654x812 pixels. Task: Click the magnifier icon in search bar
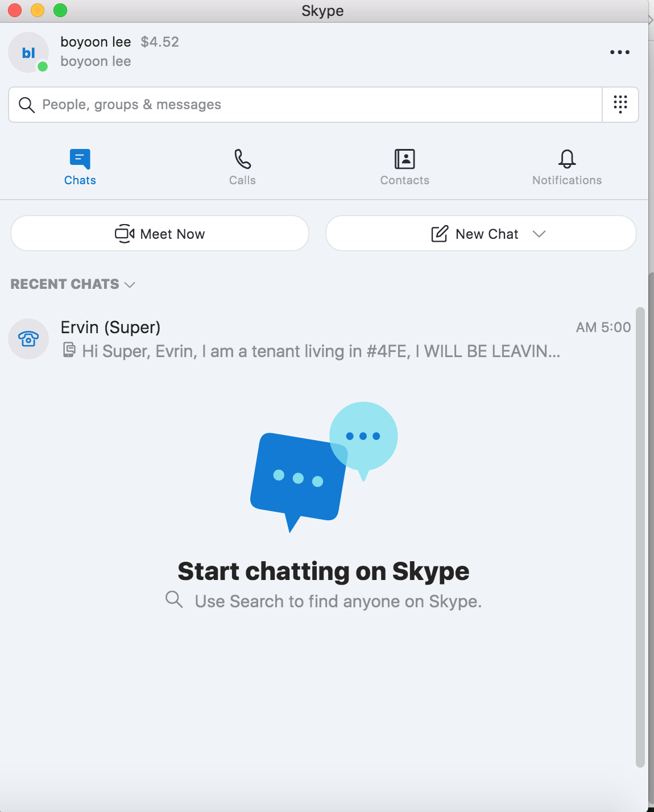pyautogui.click(x=27, y=105)
